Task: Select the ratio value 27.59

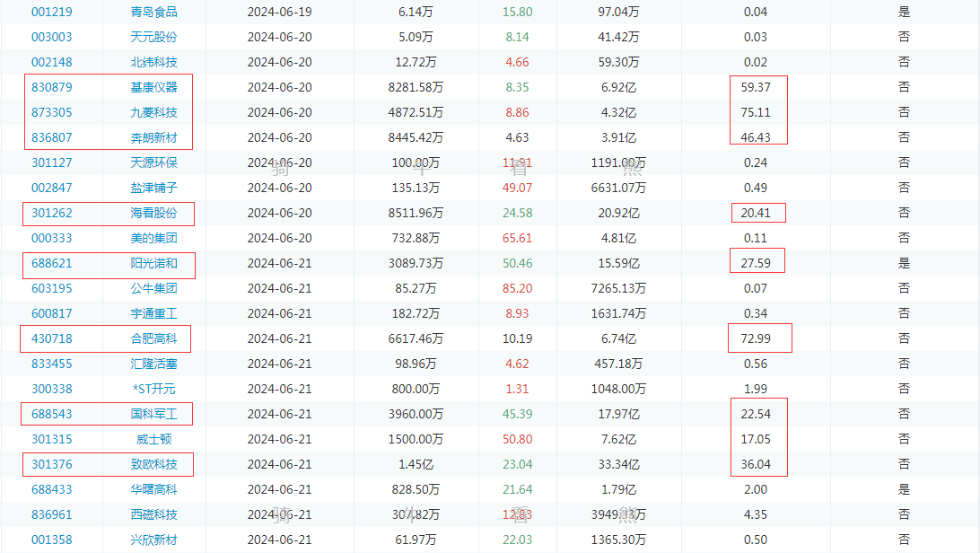Action: click(756, 263)
